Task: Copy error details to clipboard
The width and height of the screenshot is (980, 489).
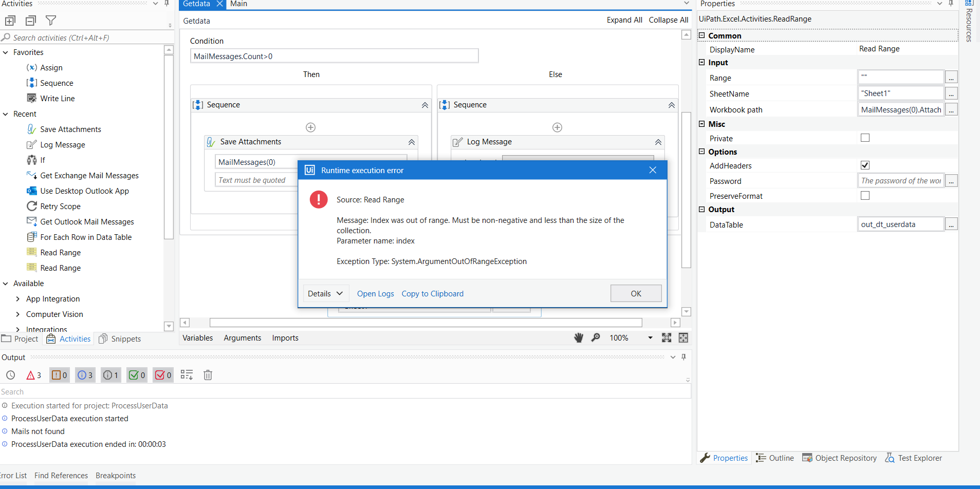Action: point(433,294)
